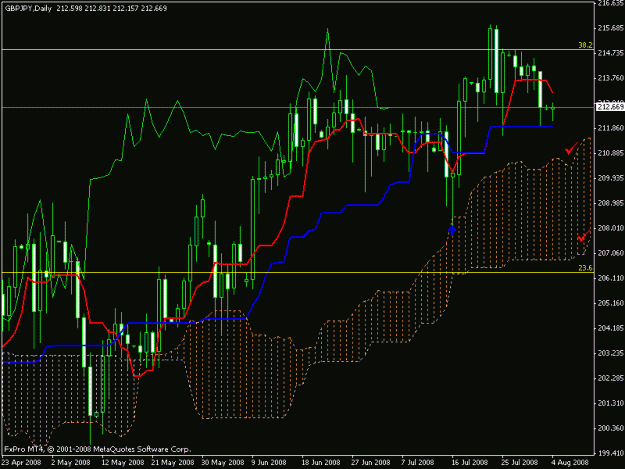The image size is (625, 469).
Task: Click the 9 Jun 2008 date label
Action: click(269, 463)
